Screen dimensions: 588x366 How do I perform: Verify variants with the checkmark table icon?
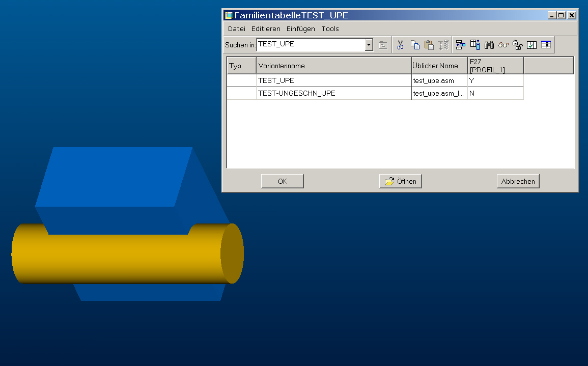pyautogui.click(x=532, y=45)
